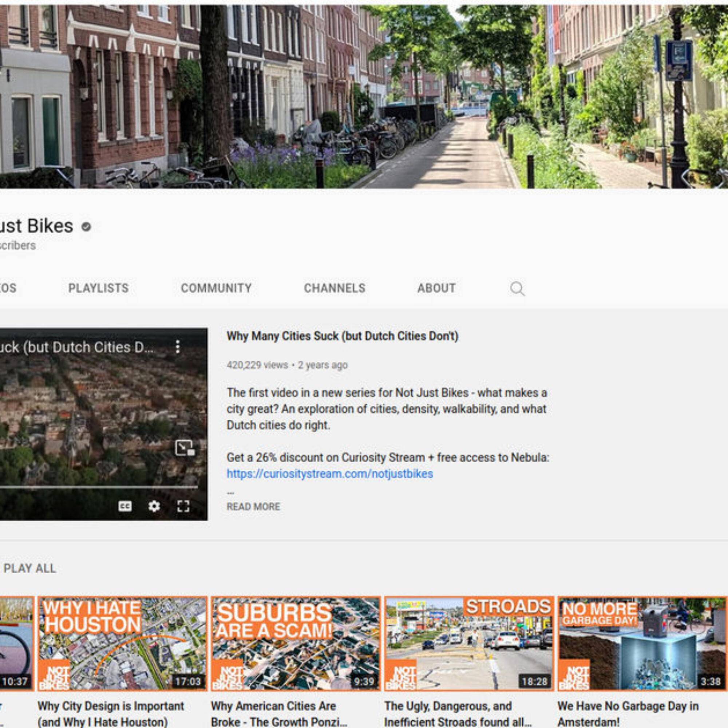Click 'The Ugly, Dangerous, and Inefficient Stroads' title
The image size is (728, 728).
(x=458, y=714)
